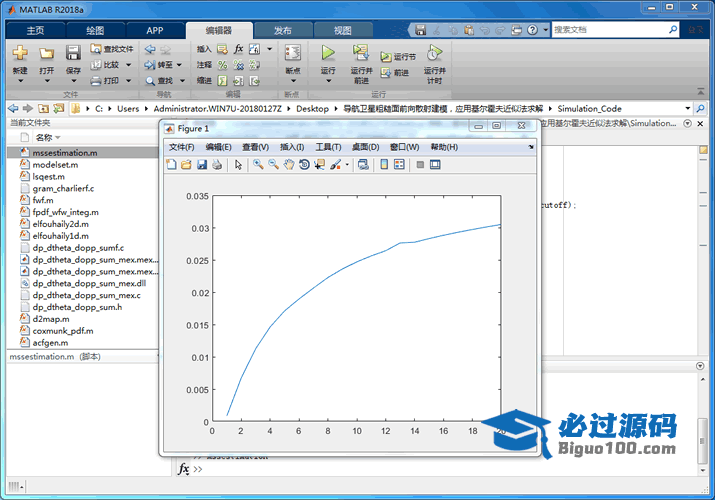Open the Open file dropdown arrow

[47, 81]
